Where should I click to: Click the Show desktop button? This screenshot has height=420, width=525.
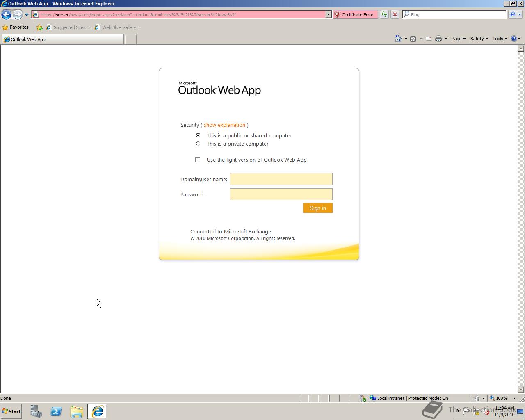pyautogui.click(x=520, y=411)
